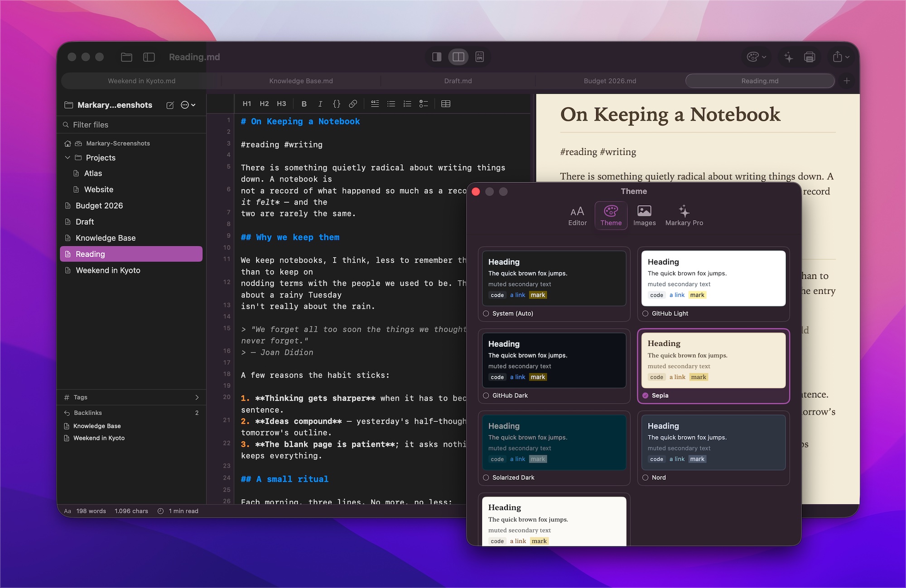Insert inline code with braces icon
Viewport: 906px width, 588px height.
[337, 104]
